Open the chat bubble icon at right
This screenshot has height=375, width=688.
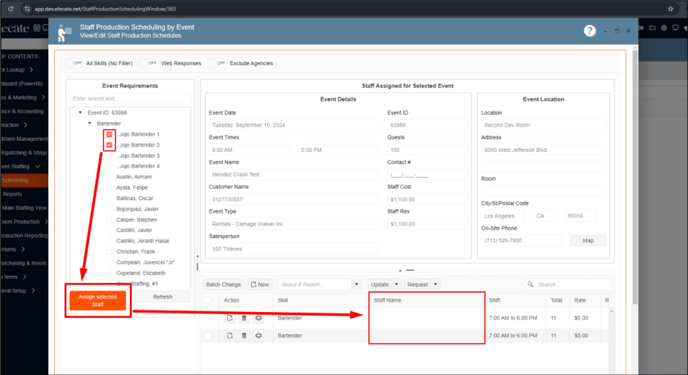click(x=675, y=28)
